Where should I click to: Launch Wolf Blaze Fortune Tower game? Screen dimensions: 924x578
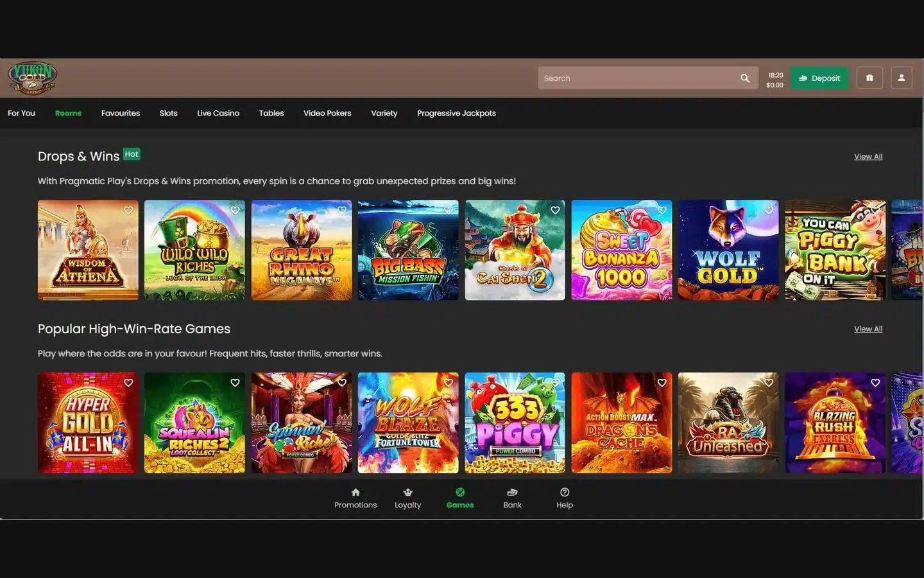click(408, 423)
